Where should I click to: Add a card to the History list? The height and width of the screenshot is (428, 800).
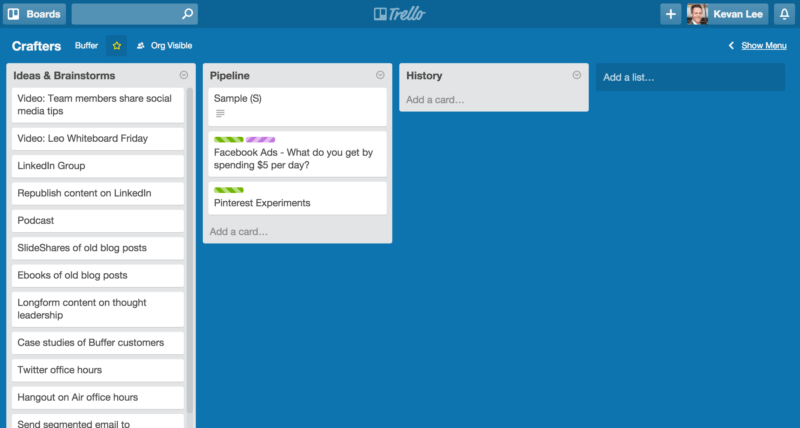point(435,99)
